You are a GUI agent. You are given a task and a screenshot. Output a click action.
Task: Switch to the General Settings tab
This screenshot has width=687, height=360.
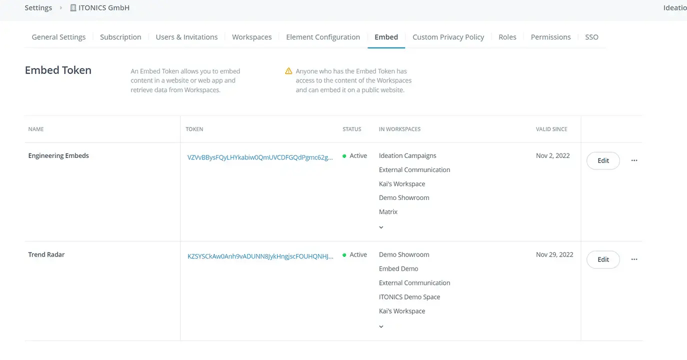[x=59, y=37]
